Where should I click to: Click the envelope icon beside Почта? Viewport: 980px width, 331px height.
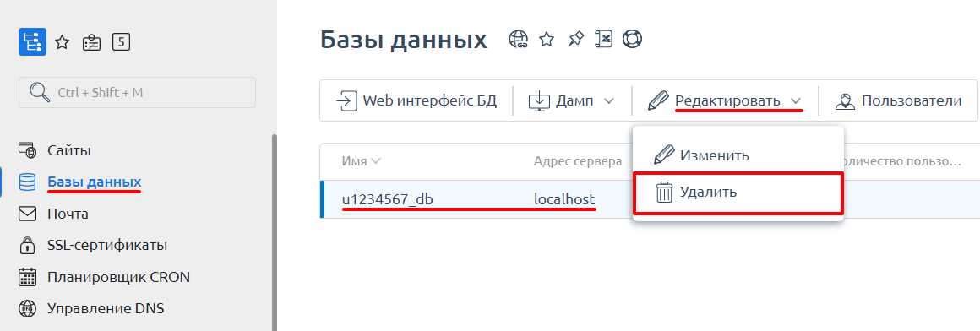point(28,214)
